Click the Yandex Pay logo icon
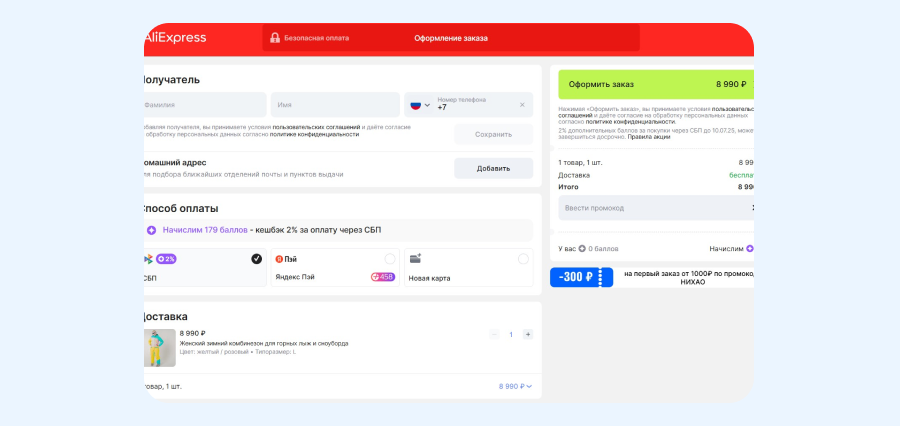Screen dimensions: 900x426 point(280,260)
